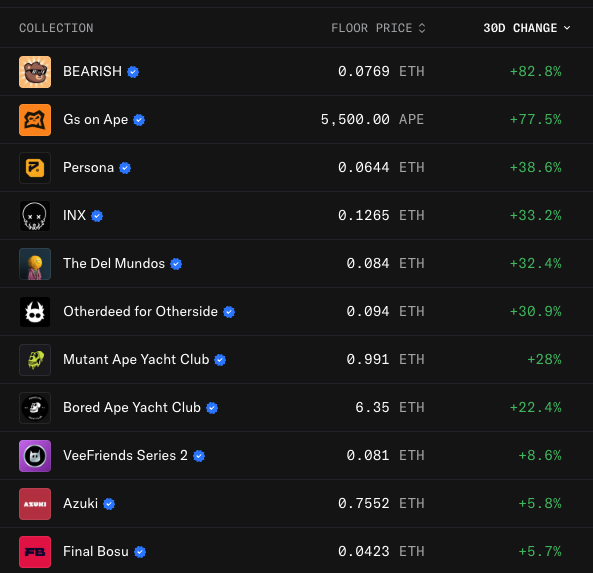
Task: Click Otherdeed for Otherside verified checkmark
Action: point(229,312)
